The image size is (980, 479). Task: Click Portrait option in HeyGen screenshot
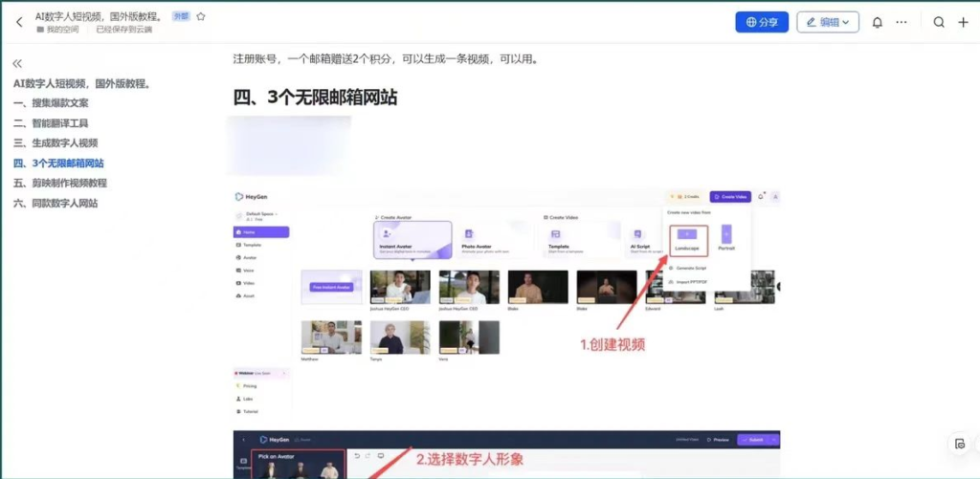click(726, 238)
